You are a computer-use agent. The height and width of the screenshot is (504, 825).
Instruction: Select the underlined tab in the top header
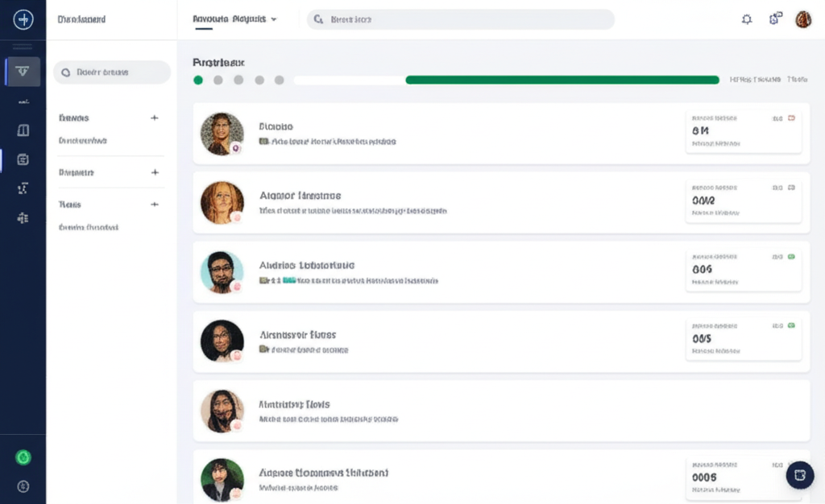[229, 19]
